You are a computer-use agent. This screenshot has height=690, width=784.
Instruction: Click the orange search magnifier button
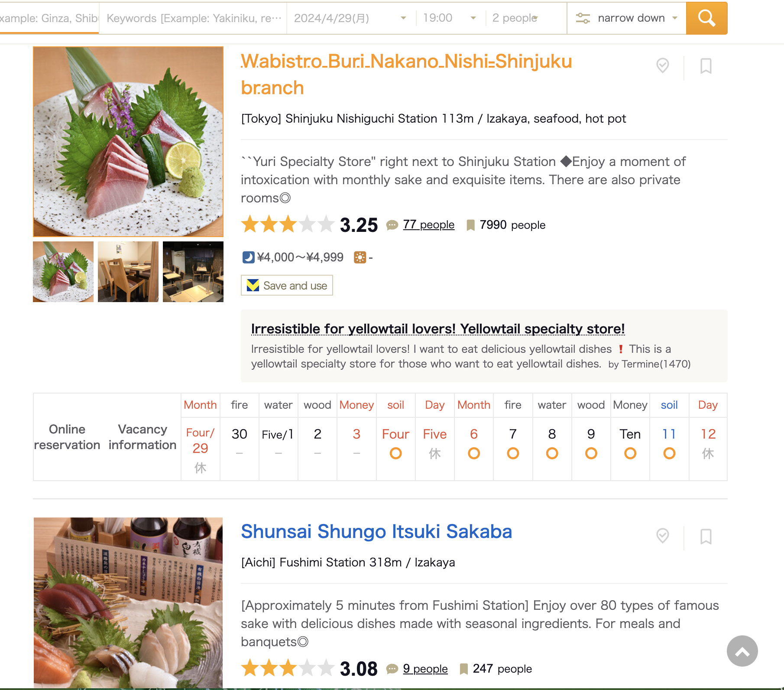(706, 18)
